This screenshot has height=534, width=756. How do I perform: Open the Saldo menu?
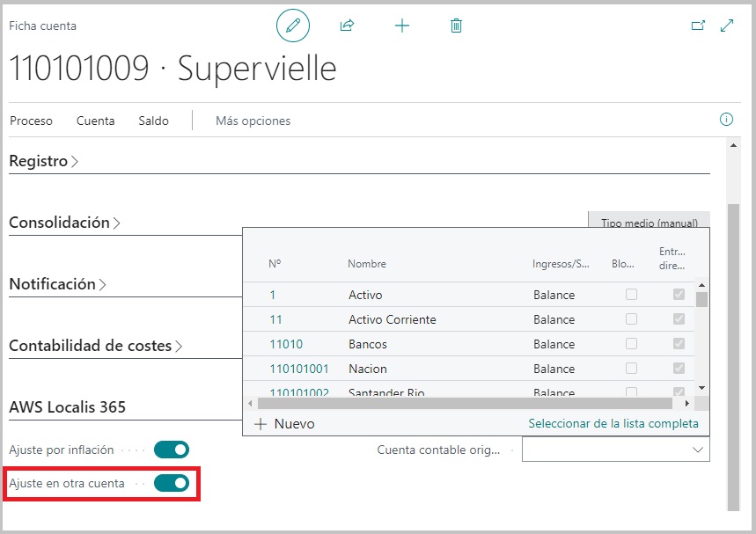click(x=153, y=121)
